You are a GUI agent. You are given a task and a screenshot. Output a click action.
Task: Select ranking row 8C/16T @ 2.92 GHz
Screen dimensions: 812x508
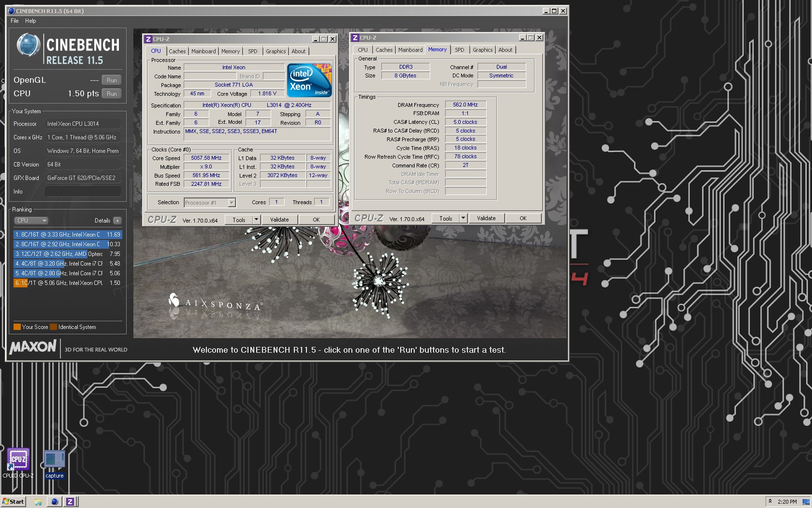(x=68, y=244)
